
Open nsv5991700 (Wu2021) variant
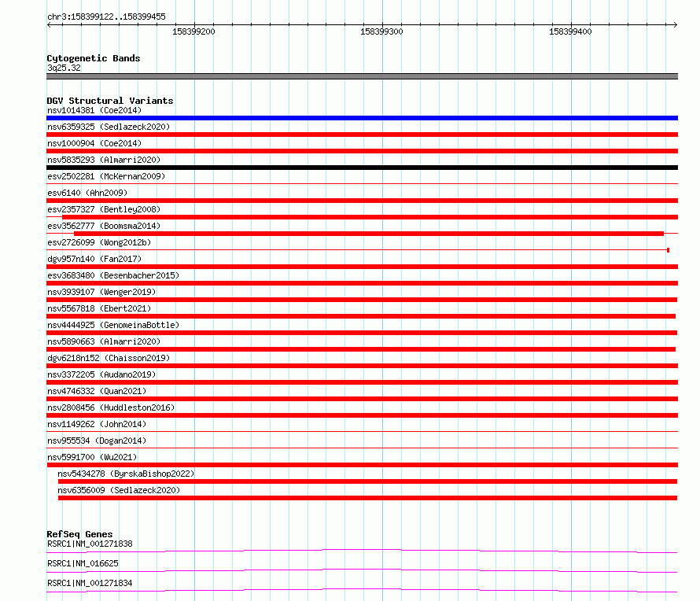tap(92, 457)
